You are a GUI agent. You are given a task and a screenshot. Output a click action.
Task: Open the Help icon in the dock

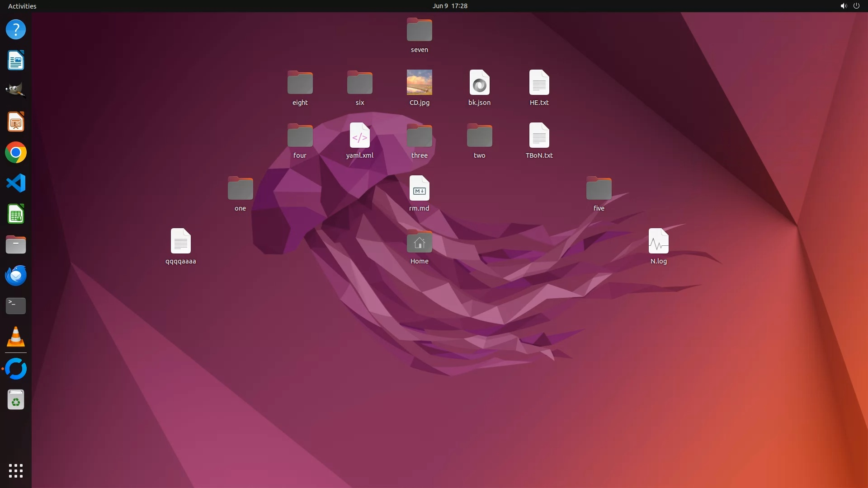pyautogui.click(x=16, y=30)
